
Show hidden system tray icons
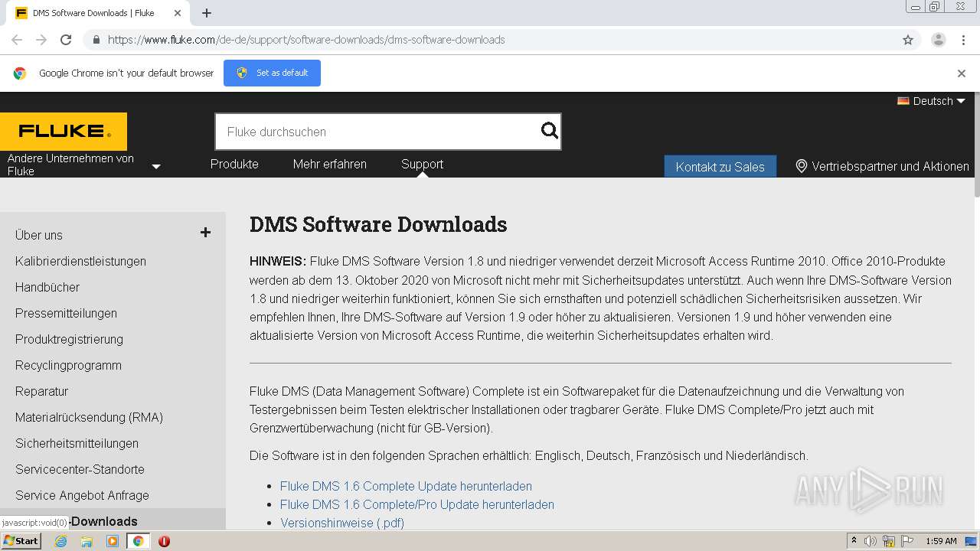(854, 541)
